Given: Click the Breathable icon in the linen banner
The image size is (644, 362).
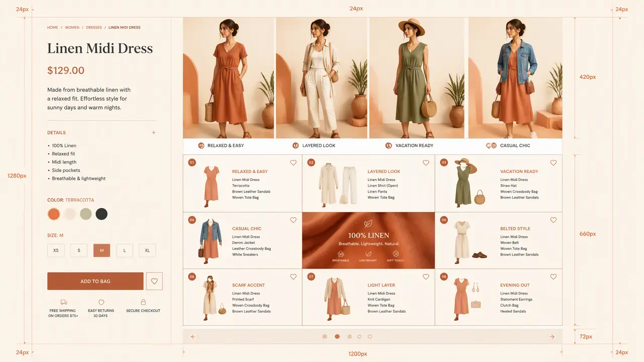Looking at the screenshot, I should pyautogui.click(x=341, y=254).
